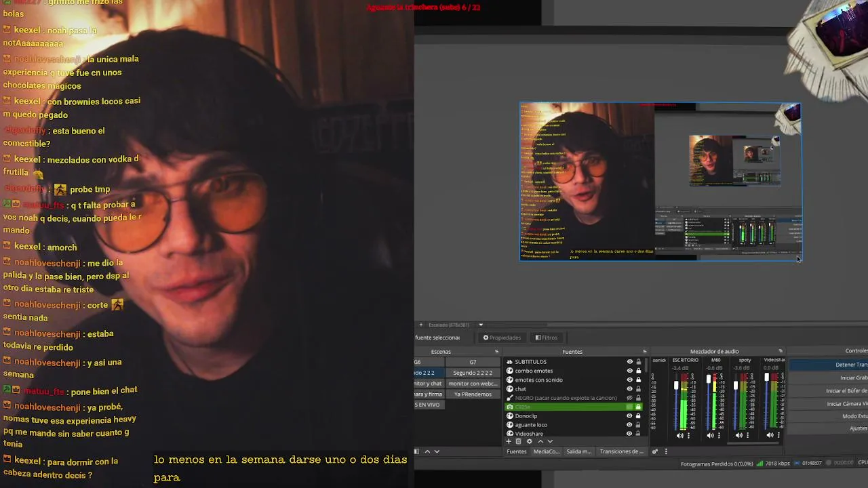Image resolution: width=868 pixels, height=488 pixels.
Task: Select the G7 scene
Action: pos(473,362)
